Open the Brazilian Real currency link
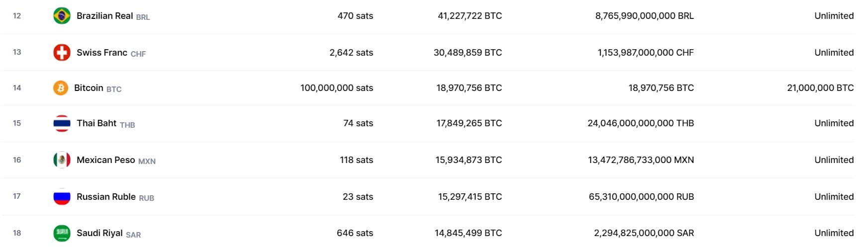 [105, 16]
